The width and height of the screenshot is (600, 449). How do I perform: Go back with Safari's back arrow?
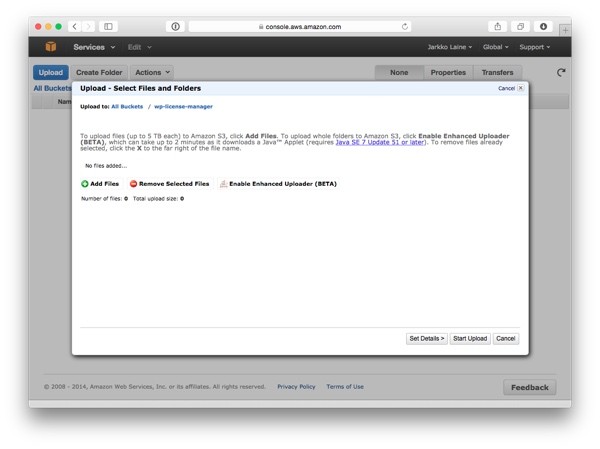75,26
